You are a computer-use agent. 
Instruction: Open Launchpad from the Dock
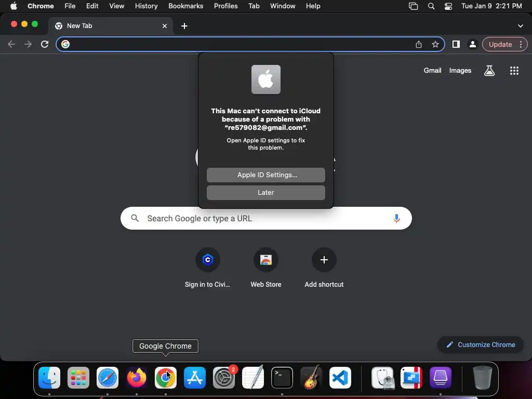78,378
